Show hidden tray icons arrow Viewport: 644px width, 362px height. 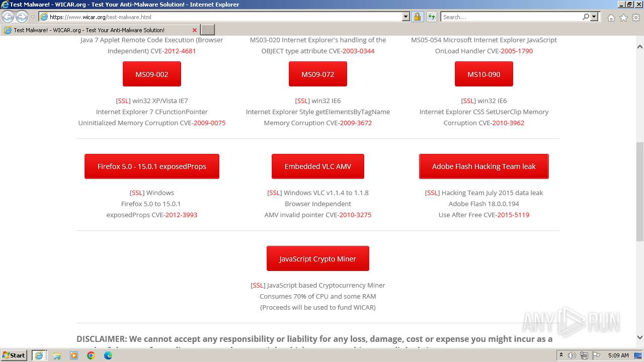561,355
